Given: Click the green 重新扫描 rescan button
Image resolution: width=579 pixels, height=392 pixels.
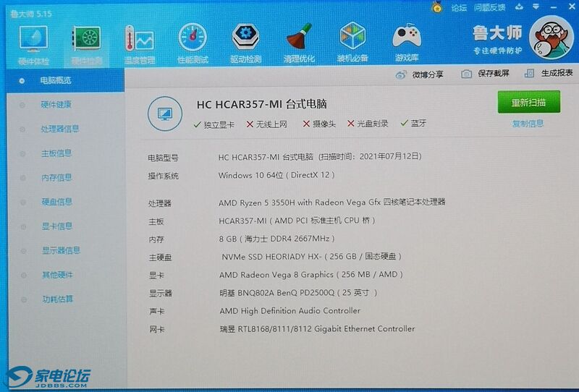Looking at the screenshot, I should pos(529,102).
